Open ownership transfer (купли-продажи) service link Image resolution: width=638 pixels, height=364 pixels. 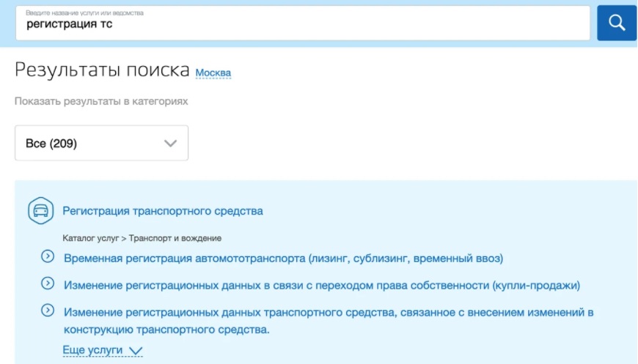pyautogui.click(x=321, y=285)
